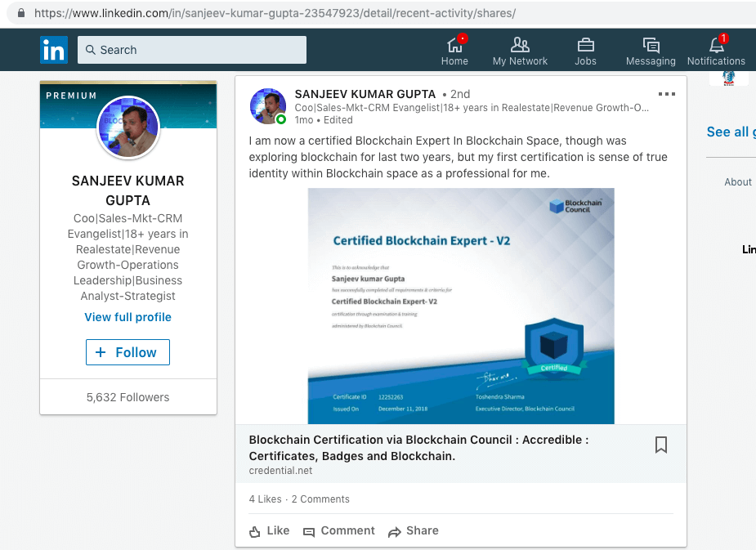The height and width of the screenshot is (550, 756).
Task: Click inside the LinkedIn Search field
Action: pos(192,50)
